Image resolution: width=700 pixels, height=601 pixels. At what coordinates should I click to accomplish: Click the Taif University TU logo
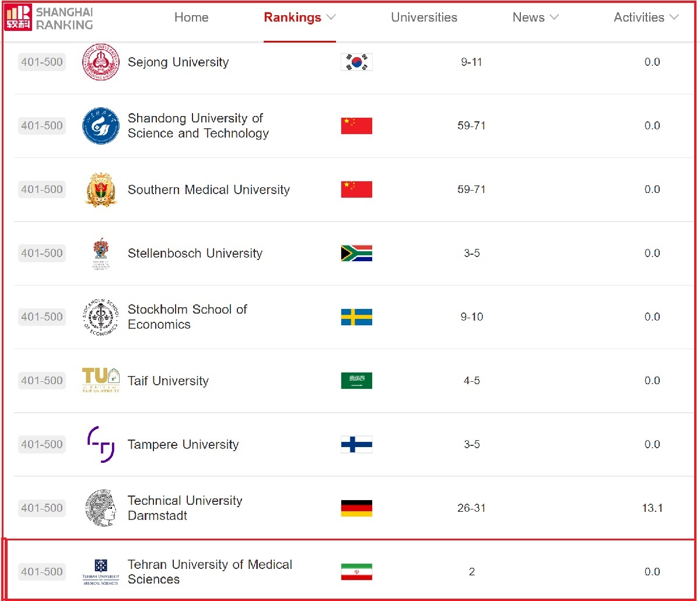[100, 380]
